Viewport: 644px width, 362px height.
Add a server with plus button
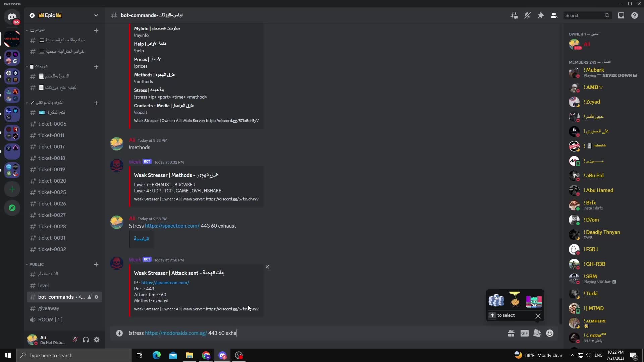12,189
